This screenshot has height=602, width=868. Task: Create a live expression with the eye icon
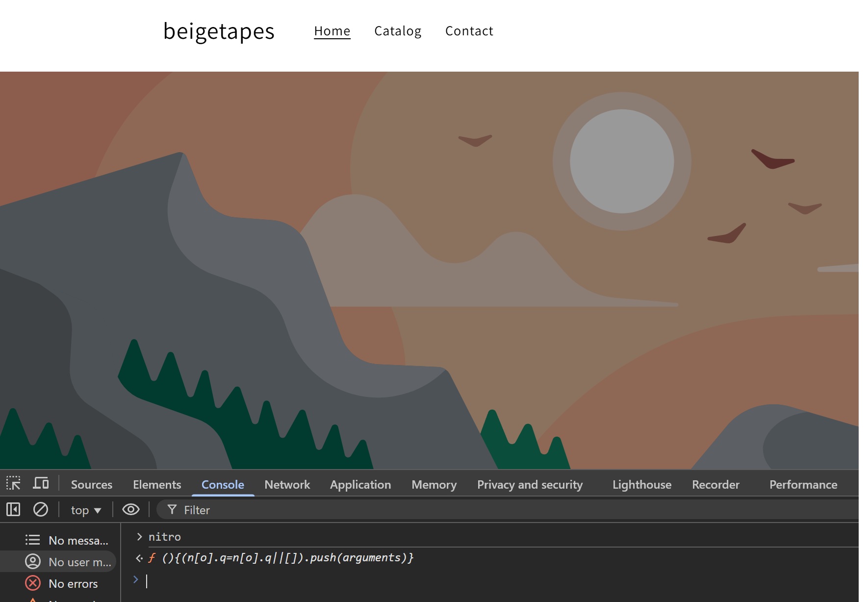tap(130, 510)
